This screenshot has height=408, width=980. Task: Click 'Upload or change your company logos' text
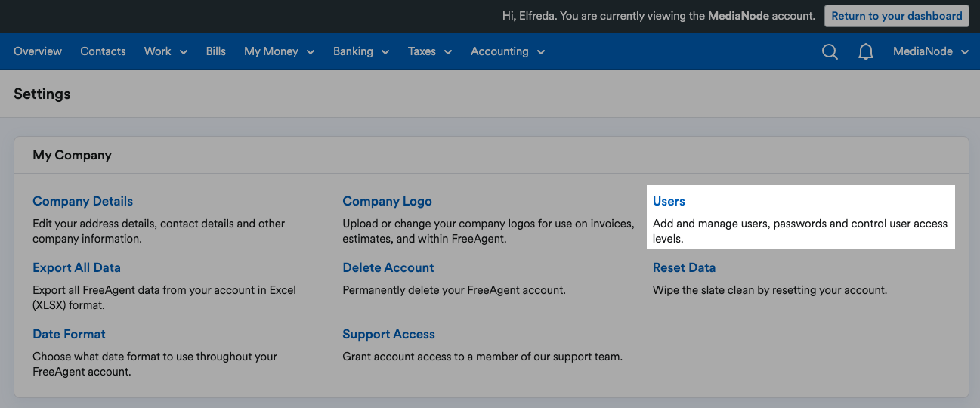click(x=488, y=231)
